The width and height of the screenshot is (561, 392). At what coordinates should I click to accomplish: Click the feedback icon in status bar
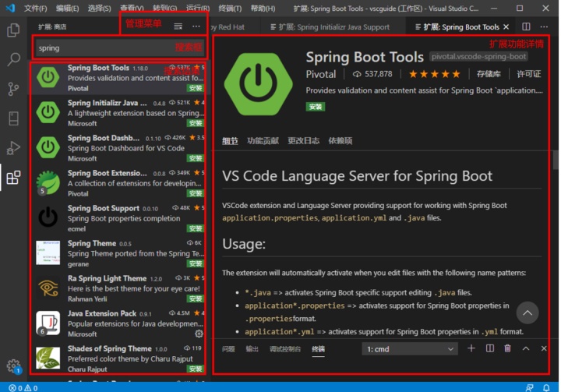click(529, 388)
